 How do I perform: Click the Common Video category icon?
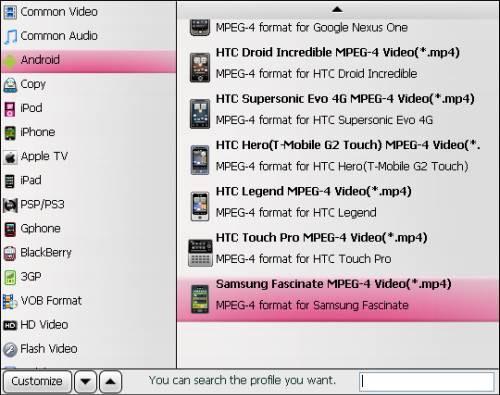(10, 12)
